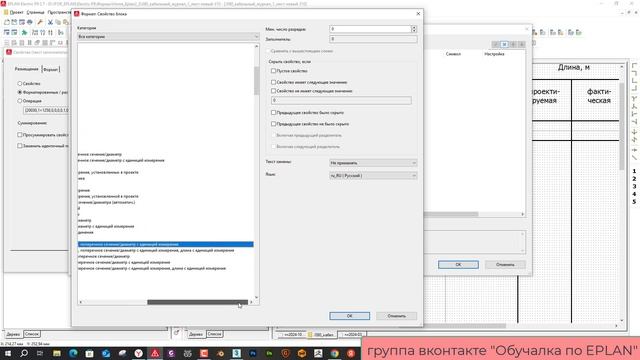Click OK in the middle background dialog
The height and width of the screenshot is (360, 640).
(x=458, y=264)
